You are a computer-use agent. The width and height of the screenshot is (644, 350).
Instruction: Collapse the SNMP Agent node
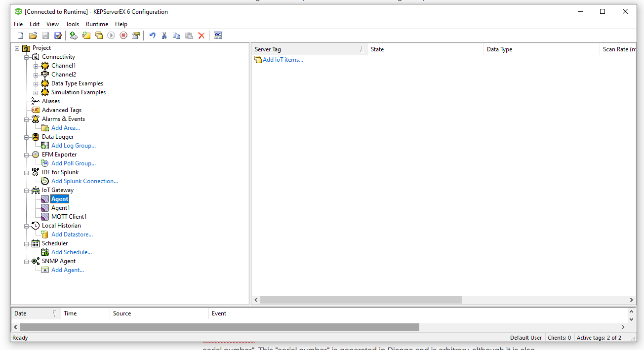(27, 261)
